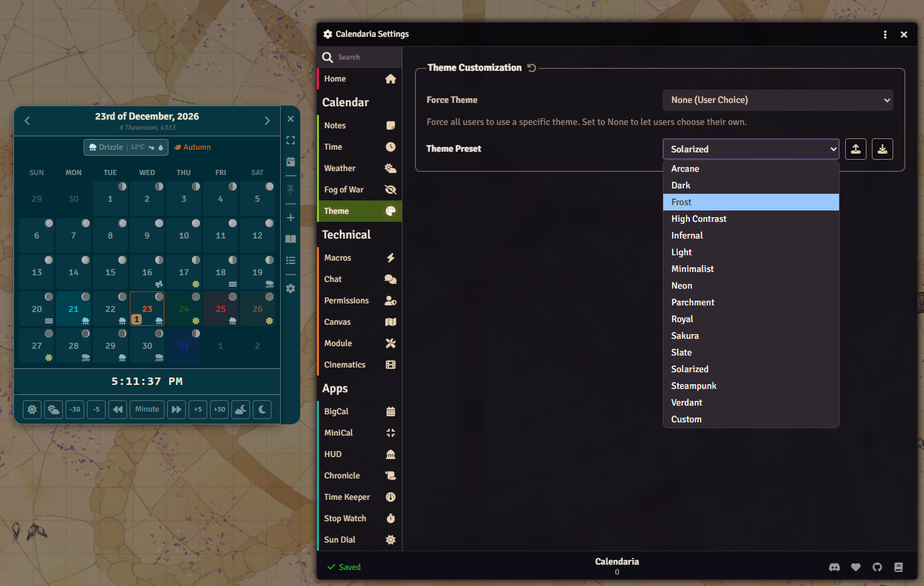Toggle fullscreen mode on the calendar widget
Viewport: 924px width, 586px height.
(x=291, y=140)
